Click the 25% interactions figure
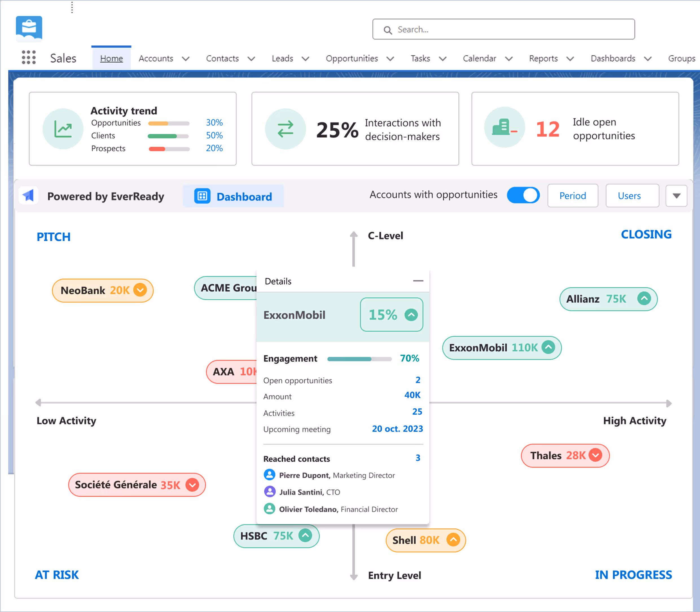This screenshot has width=700, height=612. tap(337, 130)
